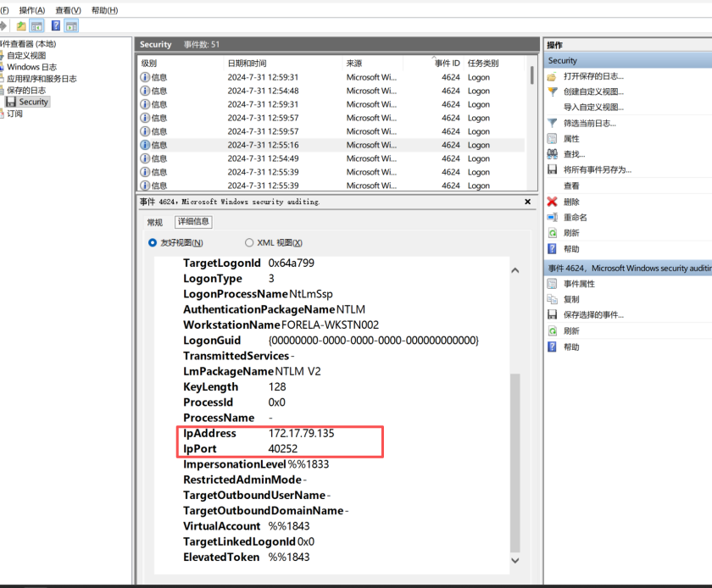The height and width of the screenshot is (588, 712).
Task: Click the up-one-level folder toolbar icon
Action: point(21,26)
